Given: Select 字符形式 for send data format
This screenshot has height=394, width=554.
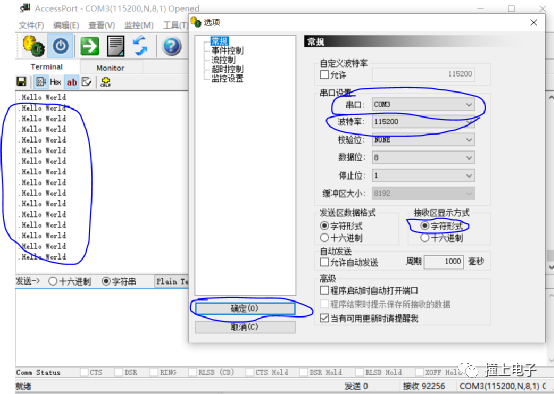Looking at the screenshot, I should coord(324,225).
